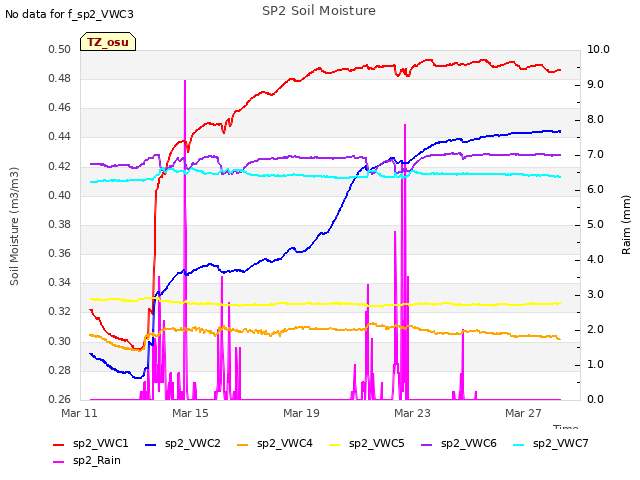Screen dimensions: 640x480
Task: Click the 2.0 right axis value
Action: [x=596, y=330]
